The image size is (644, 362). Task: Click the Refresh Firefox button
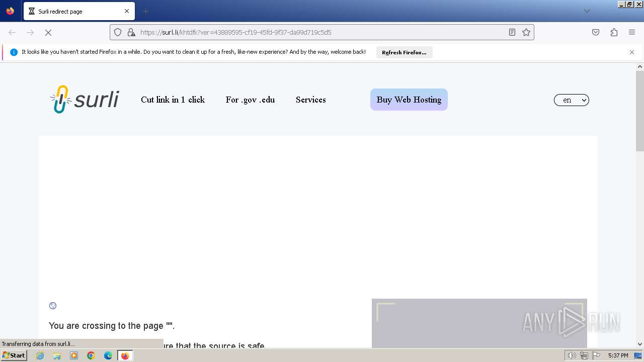(404, 52)
